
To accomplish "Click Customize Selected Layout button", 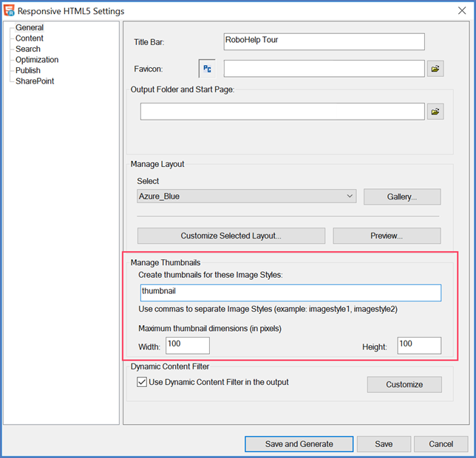I will pyautogui.click(x=231, y=236).
